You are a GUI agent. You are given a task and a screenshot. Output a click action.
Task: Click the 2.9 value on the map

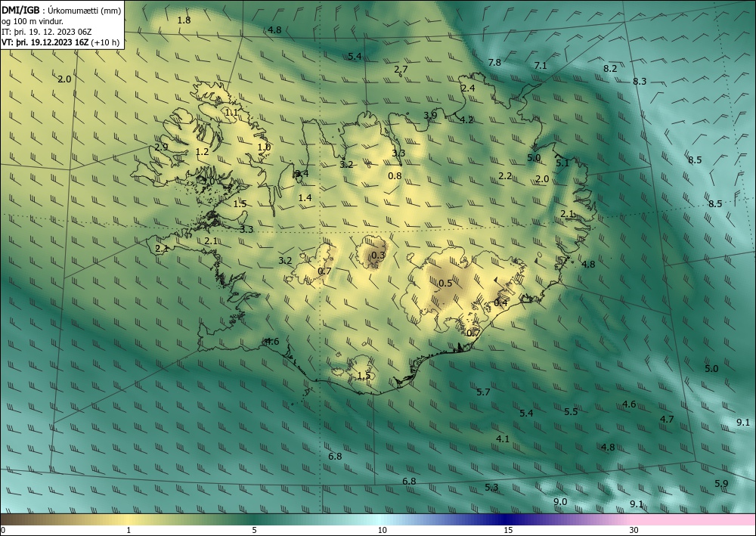click(161, 147)
